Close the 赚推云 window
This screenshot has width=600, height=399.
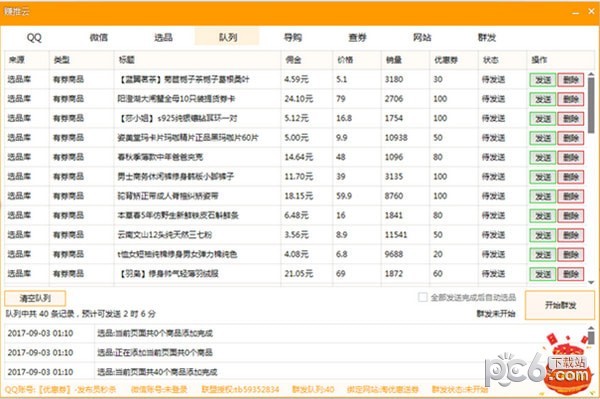coord(591,11)
